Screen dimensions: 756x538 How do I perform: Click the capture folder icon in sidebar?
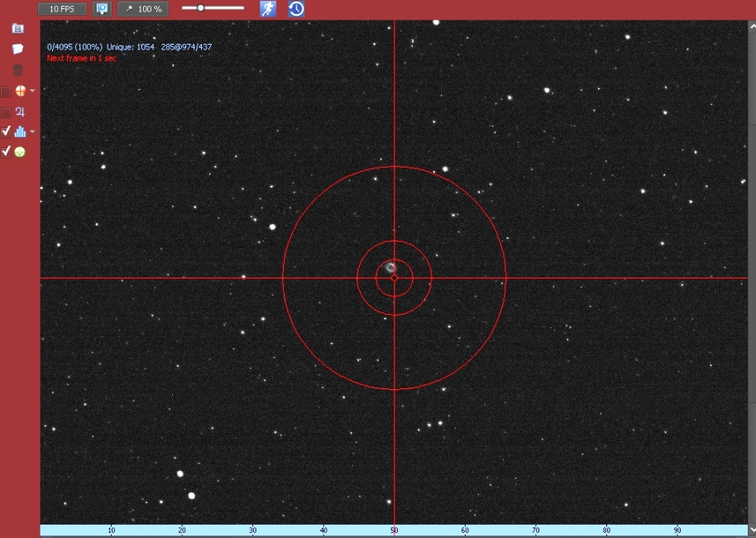point(17,28)
